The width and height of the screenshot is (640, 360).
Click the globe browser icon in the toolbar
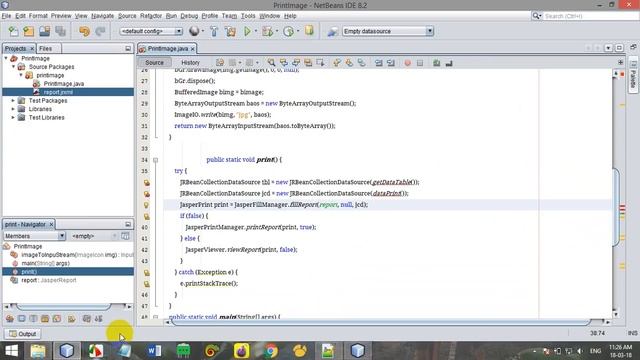pos(194,31)
